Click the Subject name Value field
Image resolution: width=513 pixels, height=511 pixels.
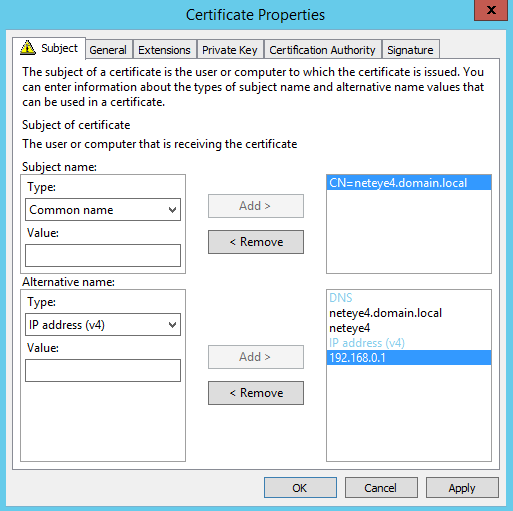103,255
